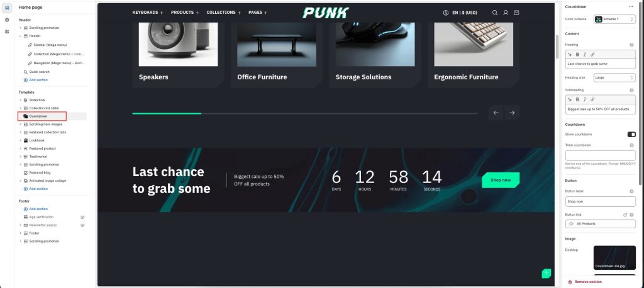Toggle bold in Heading editor toolbar

coord(577,54)
